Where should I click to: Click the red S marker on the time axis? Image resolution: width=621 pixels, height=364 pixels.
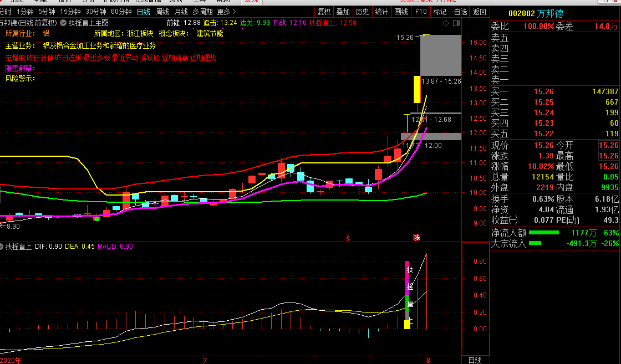348,238
